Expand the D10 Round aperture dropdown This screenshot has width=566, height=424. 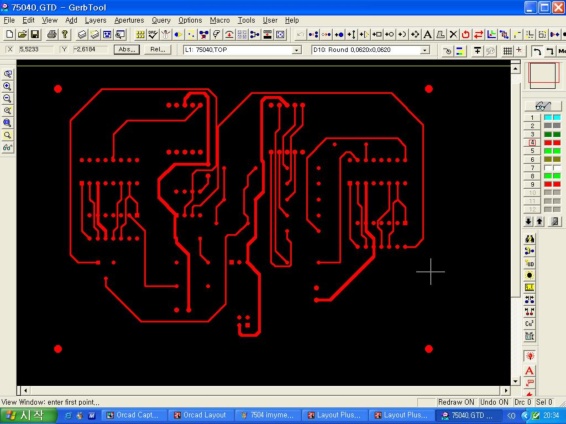coord(425,50)
